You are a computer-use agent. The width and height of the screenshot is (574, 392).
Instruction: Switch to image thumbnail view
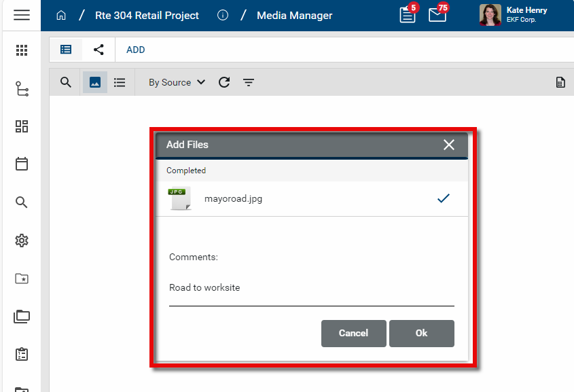[95, 82]
